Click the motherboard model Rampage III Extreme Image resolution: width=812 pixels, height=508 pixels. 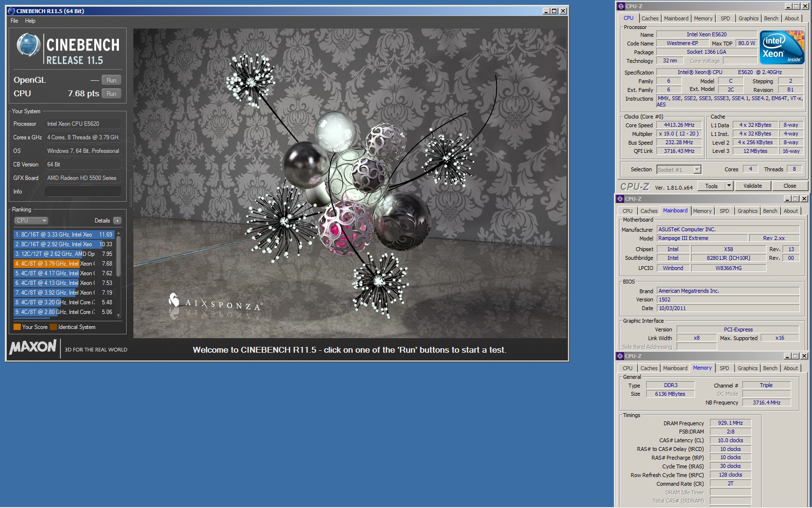pyautogui.click(x=702, y=238)
